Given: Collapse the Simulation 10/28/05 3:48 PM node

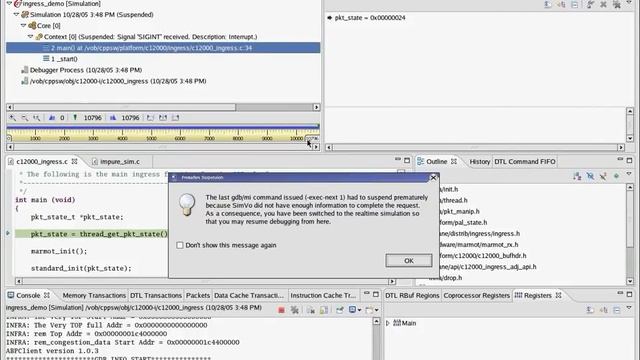Looking at the screenshot, I should [16, 14].
